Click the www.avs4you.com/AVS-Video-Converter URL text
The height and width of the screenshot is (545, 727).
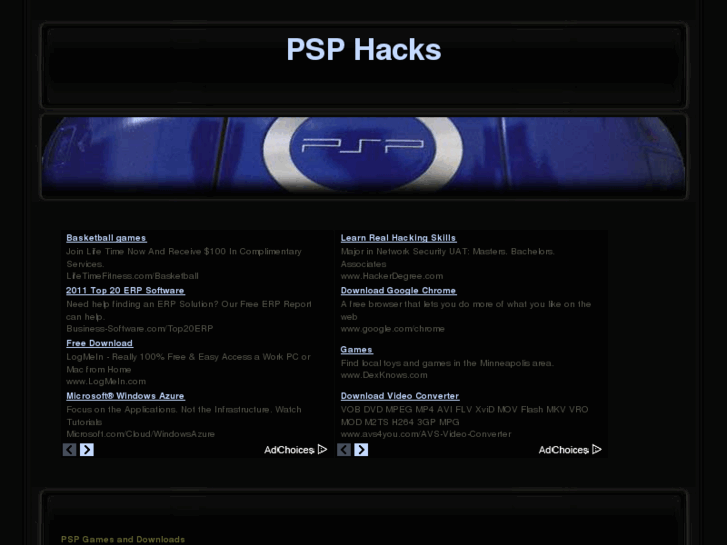426,434
